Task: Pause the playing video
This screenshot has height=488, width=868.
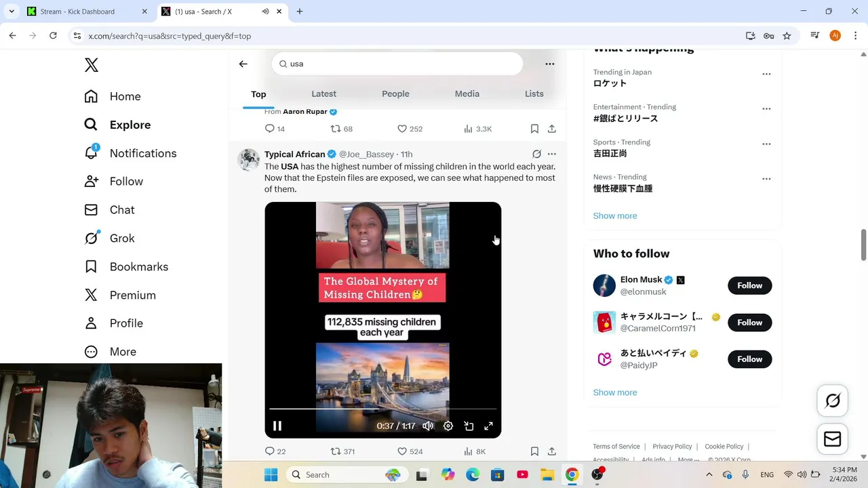Action: [277, 426]
